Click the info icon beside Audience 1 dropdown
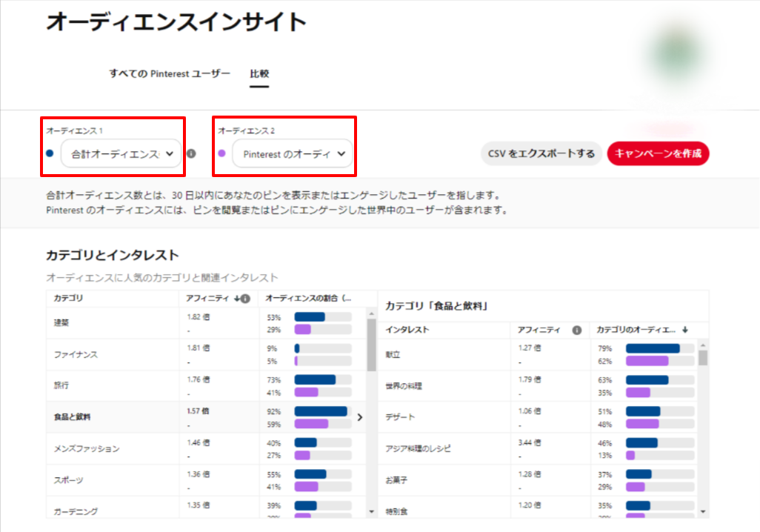Screen dimensions: 760x532 coord(191,154)
